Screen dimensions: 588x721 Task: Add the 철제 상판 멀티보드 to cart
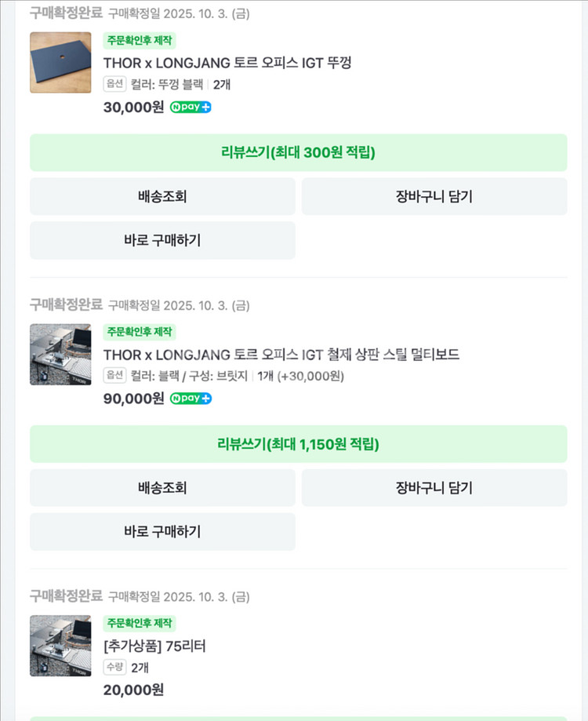pyautogui.click(x=434, y=488)
